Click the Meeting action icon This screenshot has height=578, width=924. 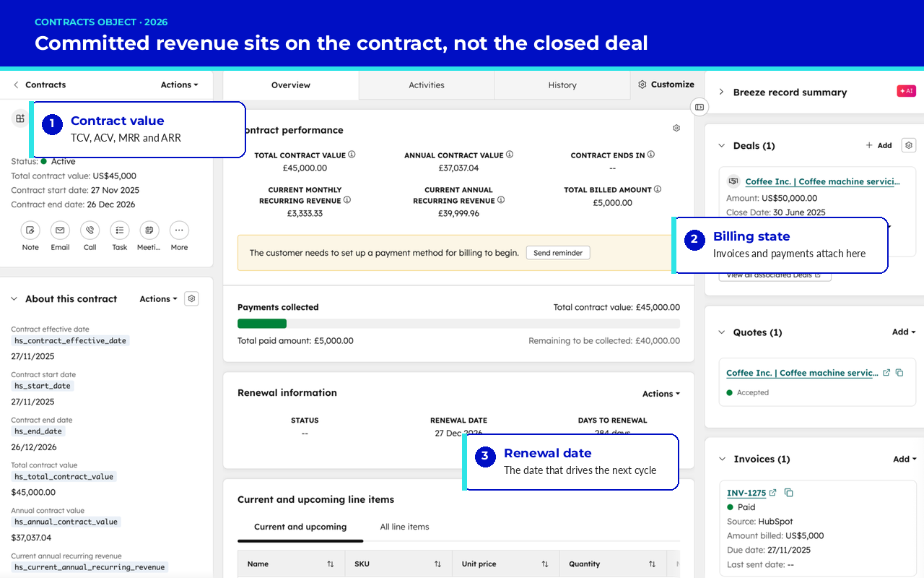coord(149,230)
